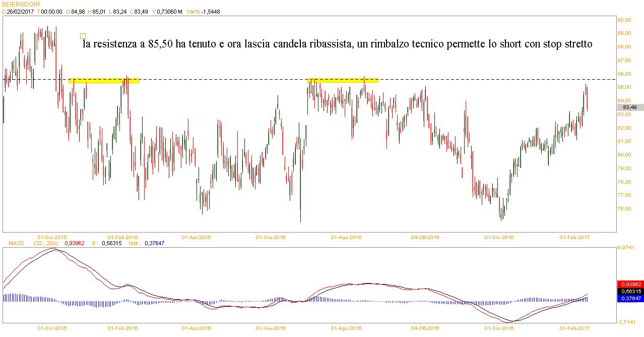This screenshot has height=337, width=644.
Task: Click the 90,00 price axis label
Action: click(625, 20)
